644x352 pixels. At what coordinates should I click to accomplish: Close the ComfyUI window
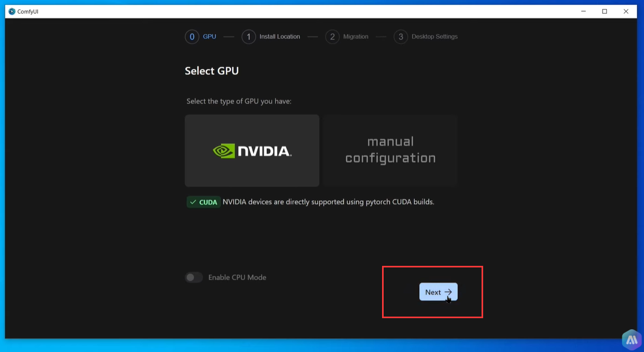(x=626, y=11)
